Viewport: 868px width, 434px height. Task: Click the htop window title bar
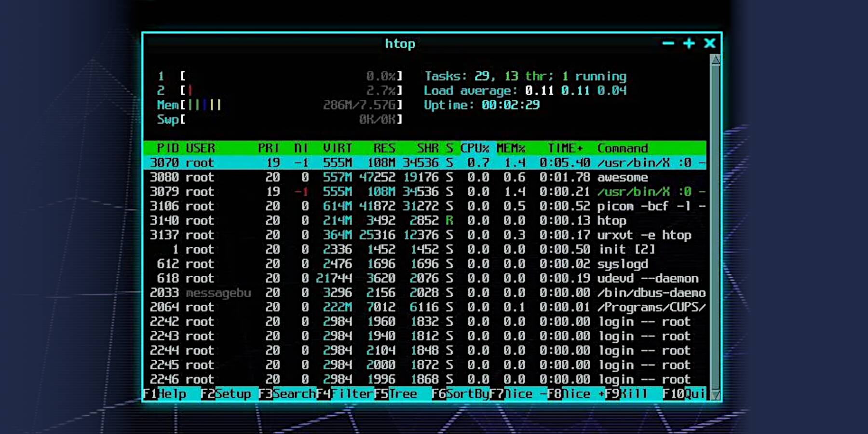tap(400, 43)
